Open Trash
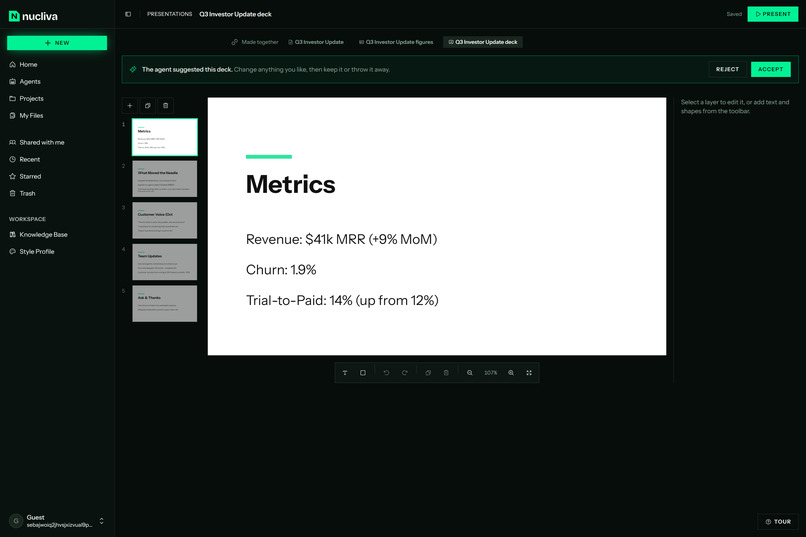The image size is (806, 537). point(57,193)
